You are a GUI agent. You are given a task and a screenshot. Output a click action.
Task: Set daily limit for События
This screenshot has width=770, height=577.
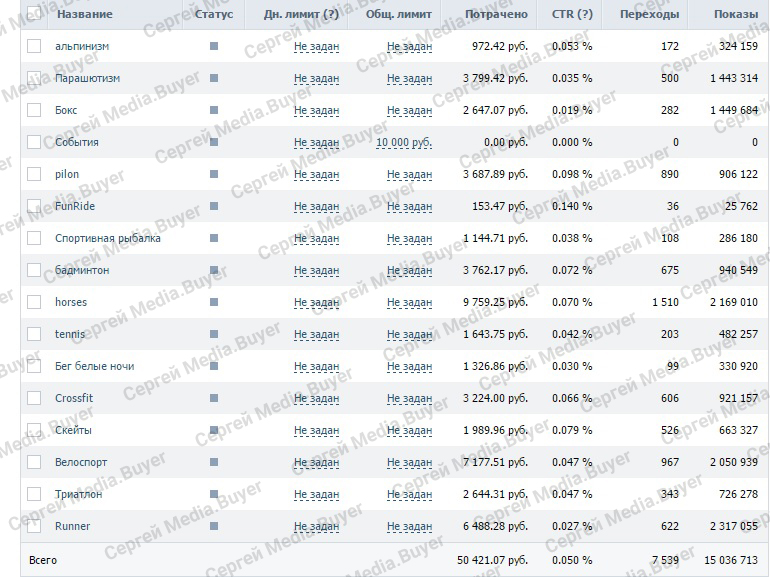(317, 142)
